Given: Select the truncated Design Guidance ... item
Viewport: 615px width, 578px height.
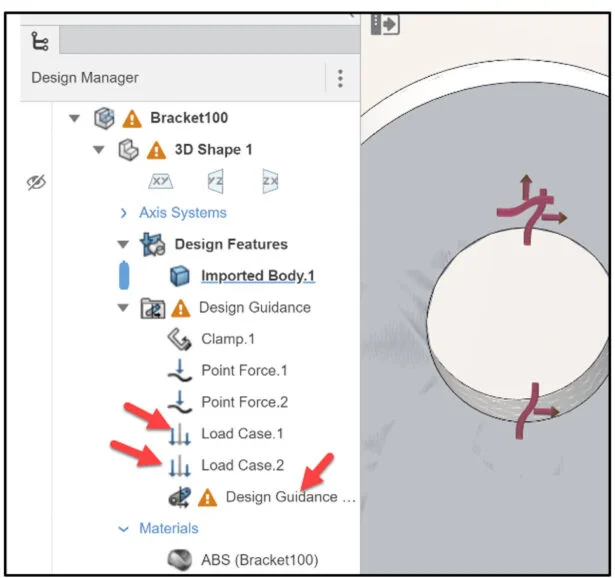Looking at the screenshot, I should tap(291, 497).
